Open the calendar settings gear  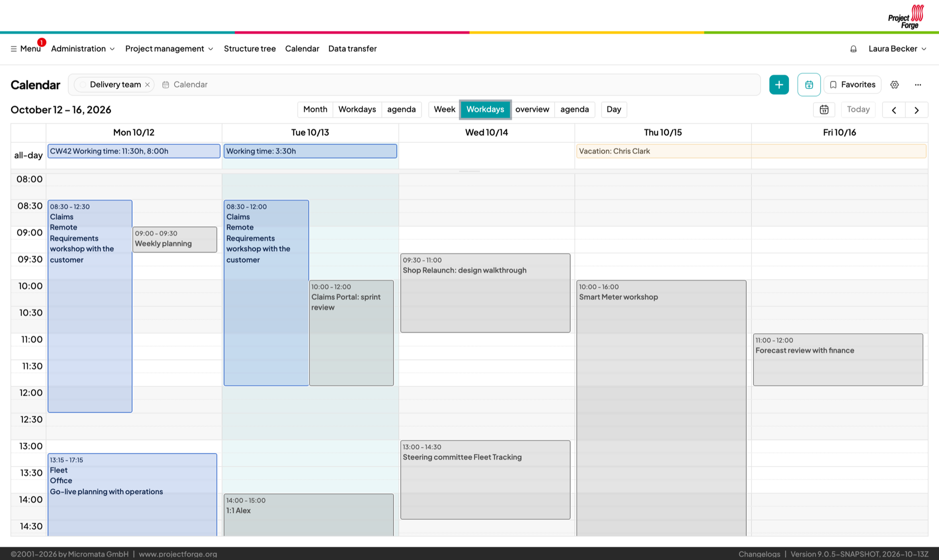click(894, 85)
